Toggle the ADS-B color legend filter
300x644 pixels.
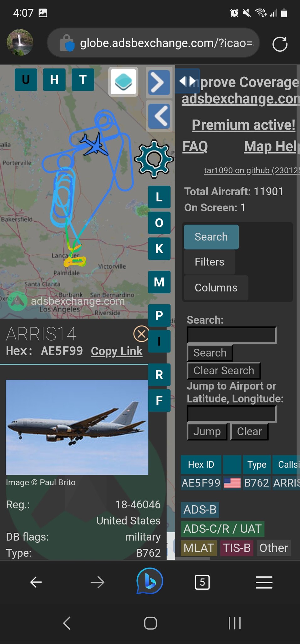(x=200, y=509)
